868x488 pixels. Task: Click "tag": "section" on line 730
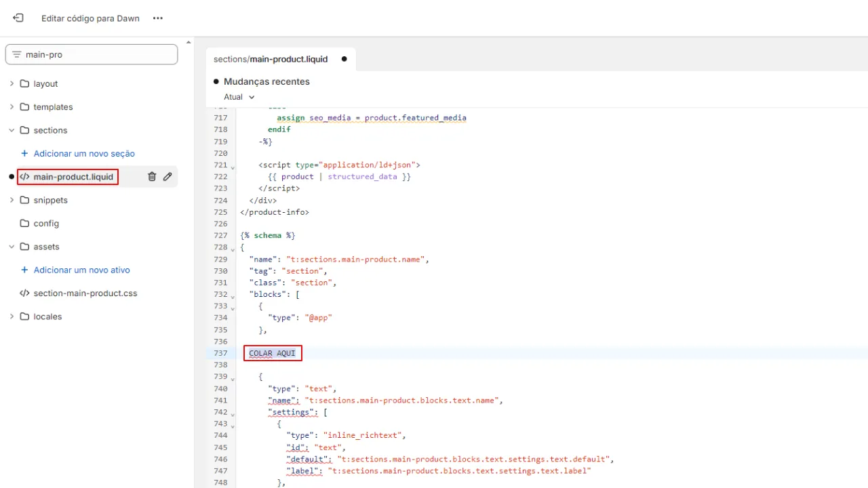point(288,270)
